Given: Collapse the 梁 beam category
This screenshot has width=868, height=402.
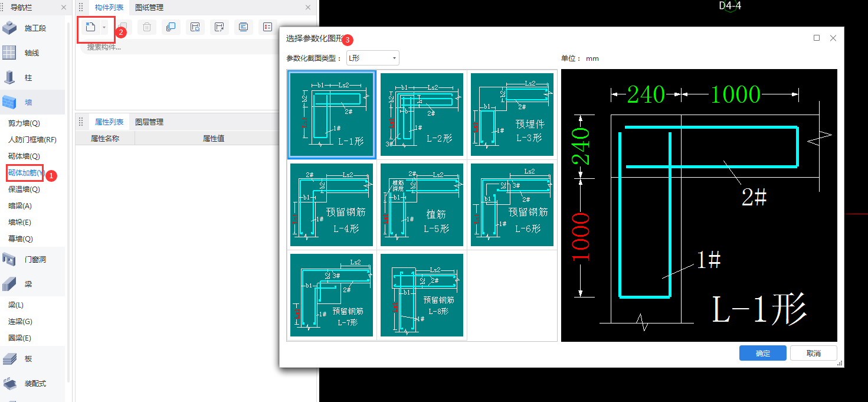Looking at the screenshot, I should click(x=32, y=284).
